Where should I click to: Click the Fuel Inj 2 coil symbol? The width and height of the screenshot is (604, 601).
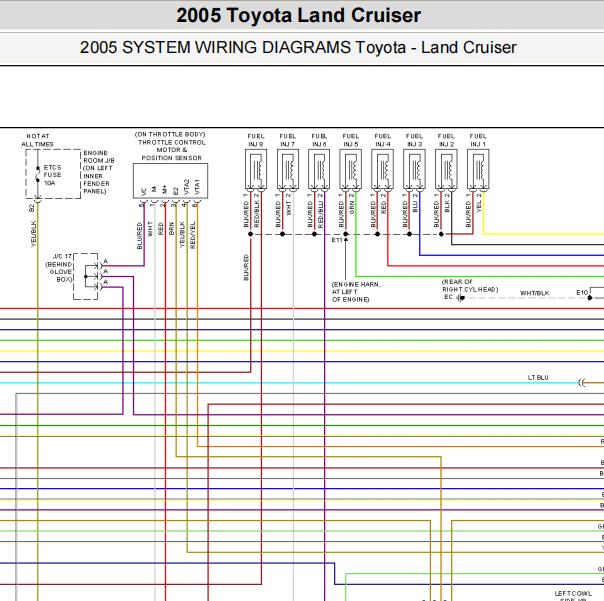tap(446, 171)
